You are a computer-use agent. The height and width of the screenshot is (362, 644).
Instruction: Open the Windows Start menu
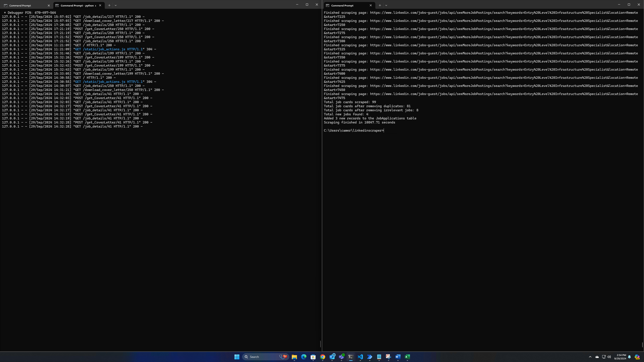point(237,357)
